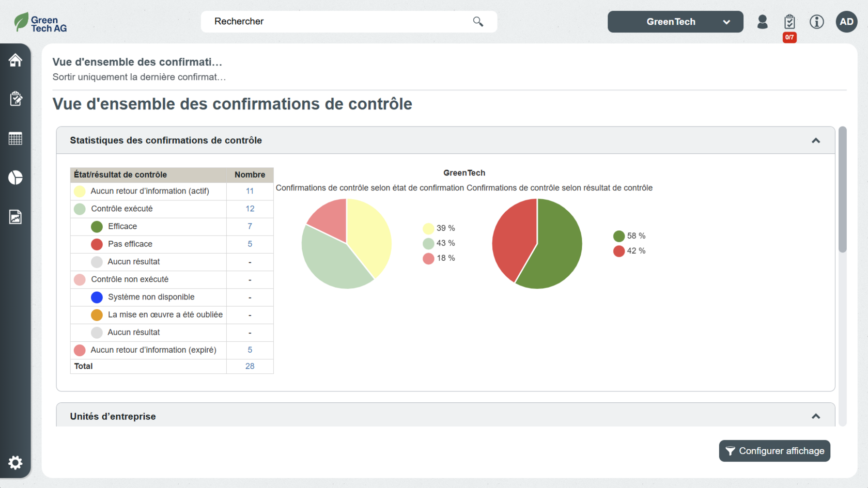The width and height of the screenshot is (868, 488).
Task: Open the AD user avatar menu
Action: (x=846, y=22)
